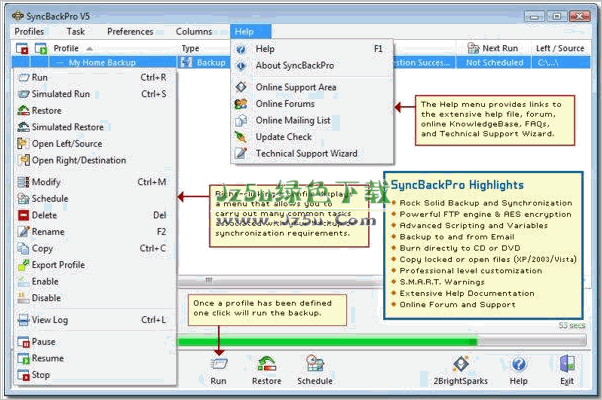Choose Enable from context menu
Screen dimensions: 602x400
pos(94,281)
